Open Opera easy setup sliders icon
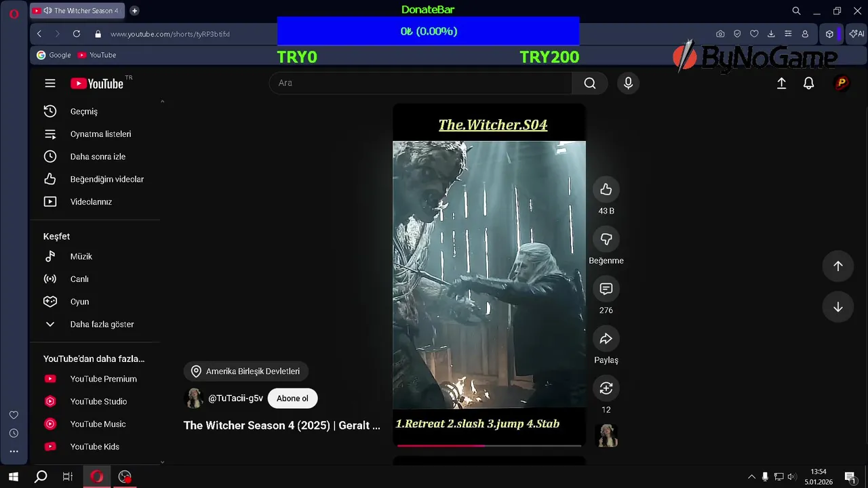Viewport: 868px width, 488px height. coord(788,34)
